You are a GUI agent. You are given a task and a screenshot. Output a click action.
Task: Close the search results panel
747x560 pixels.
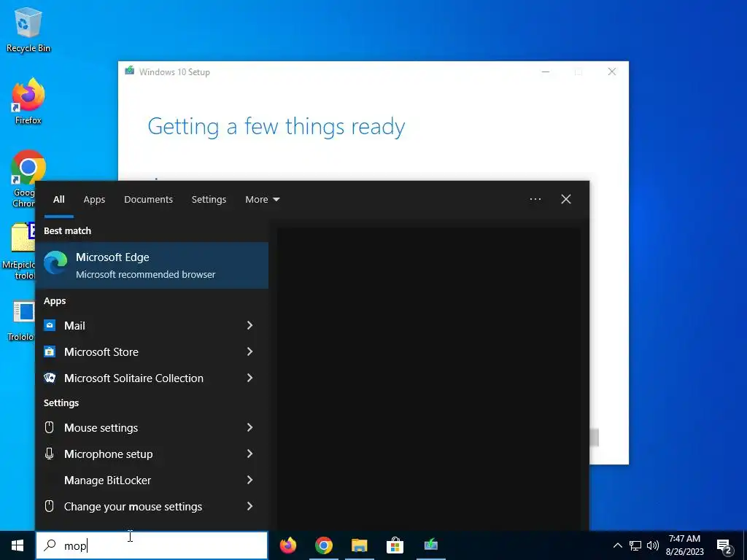pos(565,199)
